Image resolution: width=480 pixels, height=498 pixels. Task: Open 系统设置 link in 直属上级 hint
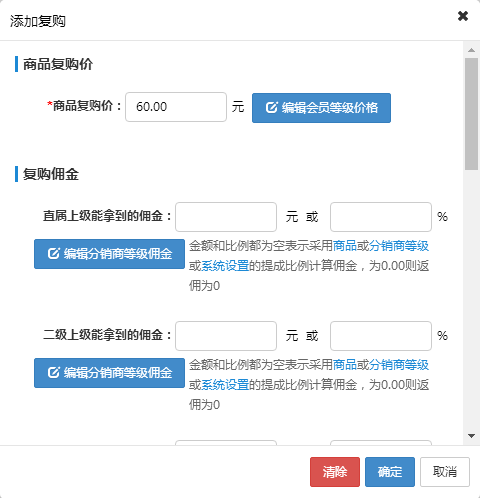coord(225,266)
